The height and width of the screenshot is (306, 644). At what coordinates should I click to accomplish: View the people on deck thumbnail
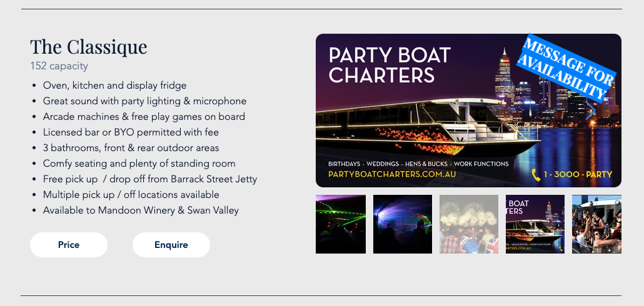point(596,224)
